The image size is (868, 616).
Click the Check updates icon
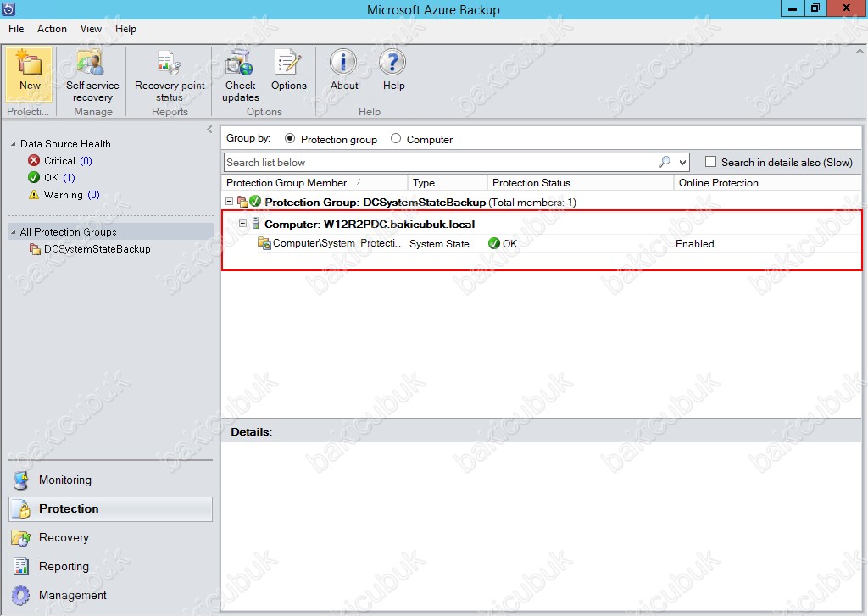coord(240,63)
